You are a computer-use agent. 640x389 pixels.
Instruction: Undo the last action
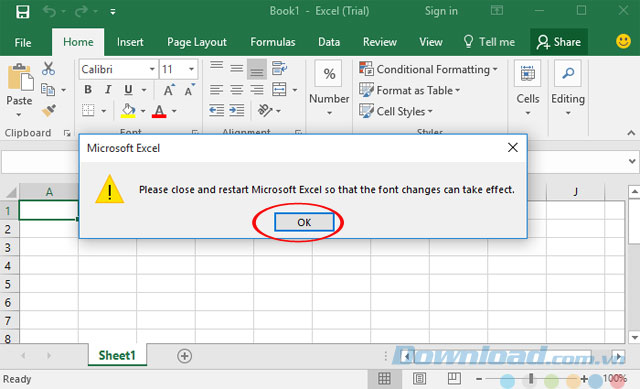coord(49,11)
